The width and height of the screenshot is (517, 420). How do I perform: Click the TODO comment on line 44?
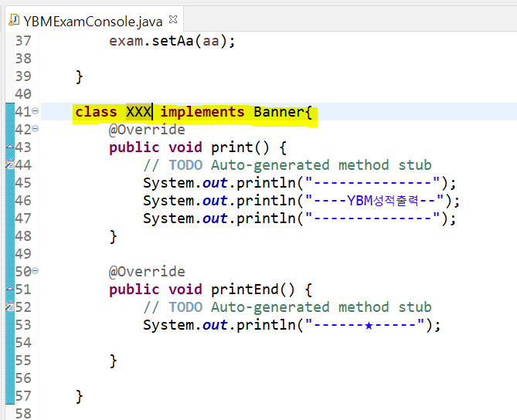click(x=287, y=165)
